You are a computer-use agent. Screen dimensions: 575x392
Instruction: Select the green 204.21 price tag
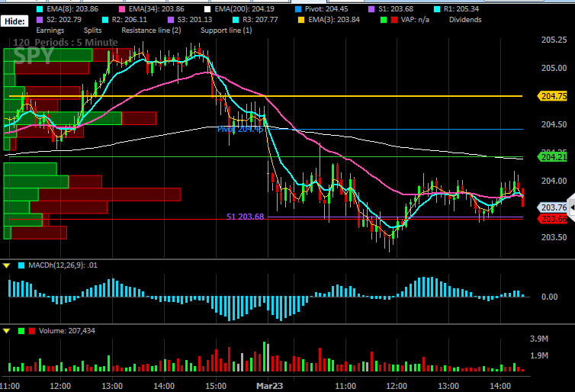(552, 157)
